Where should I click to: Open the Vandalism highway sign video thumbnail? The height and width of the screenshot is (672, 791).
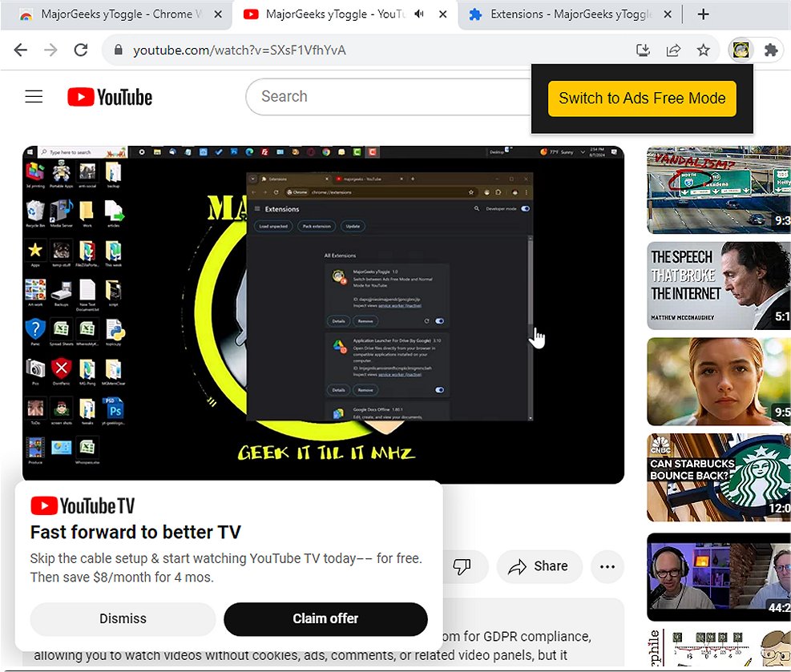719,190
